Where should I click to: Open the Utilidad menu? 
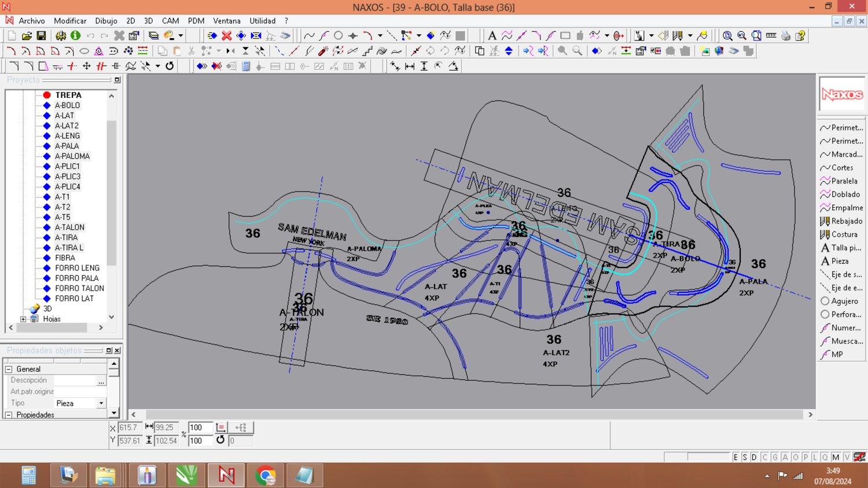coord(263,21)
